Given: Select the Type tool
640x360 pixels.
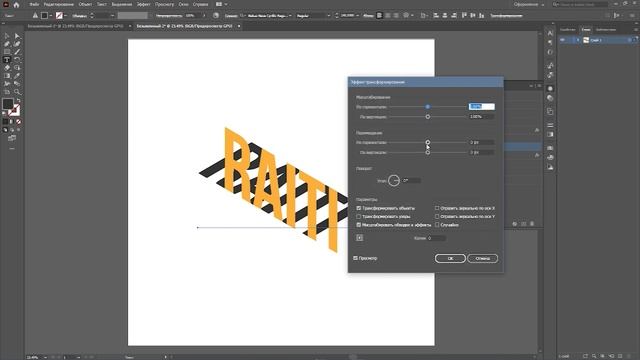Looking at the screenshot, I should pyautogui.click(x=7, y=60).
